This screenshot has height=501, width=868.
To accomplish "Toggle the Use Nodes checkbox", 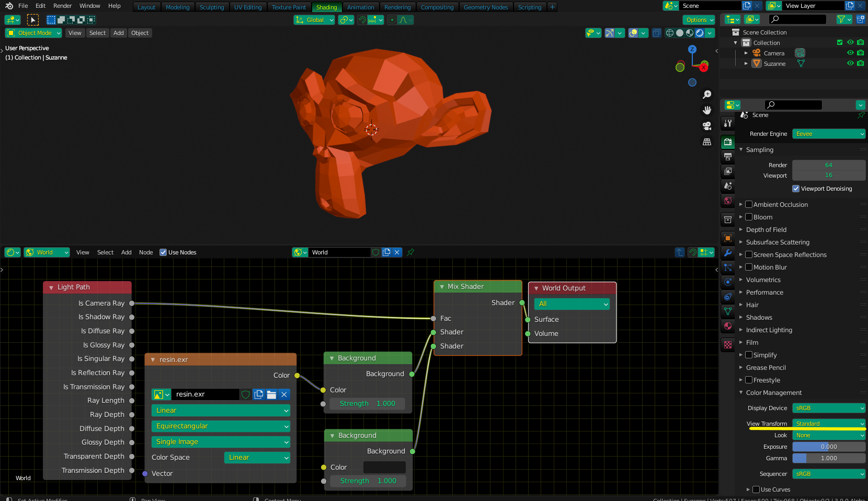I will coord(163,252).
